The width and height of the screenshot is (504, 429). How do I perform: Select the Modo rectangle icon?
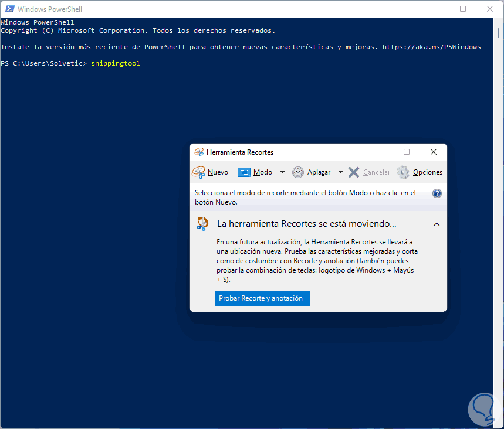click(243, 172)
